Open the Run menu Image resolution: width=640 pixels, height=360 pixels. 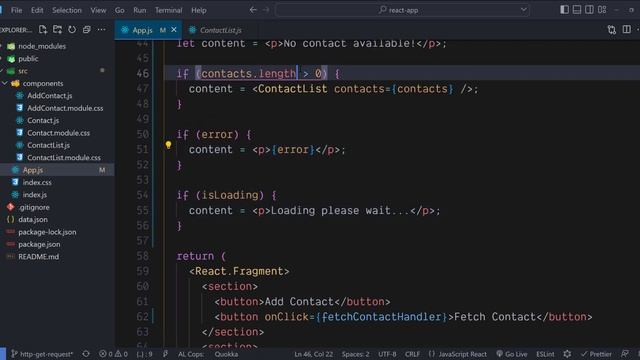tap(140, 10)
